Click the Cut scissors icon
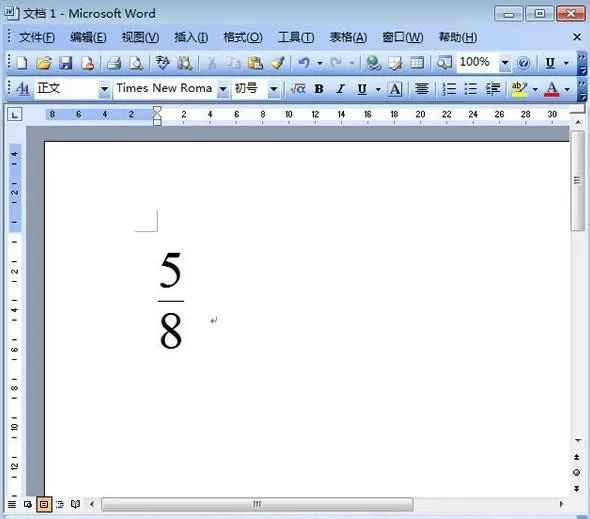 click(212, 63)
